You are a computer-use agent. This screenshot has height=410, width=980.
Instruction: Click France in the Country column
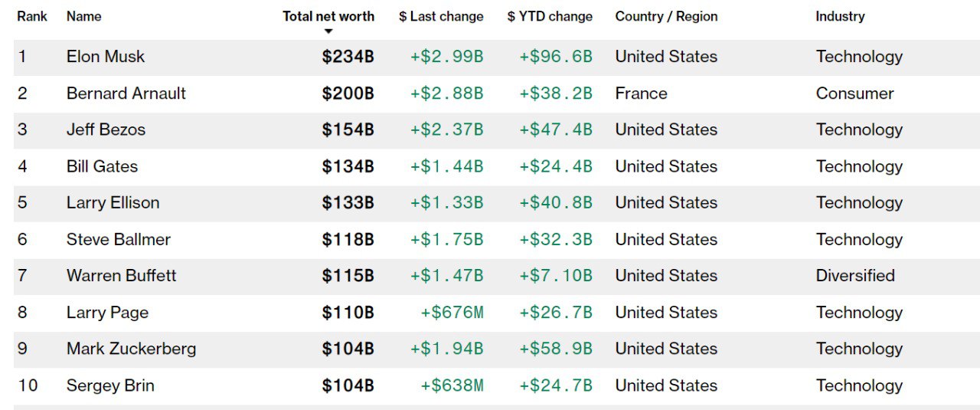(x=641, y=93)
